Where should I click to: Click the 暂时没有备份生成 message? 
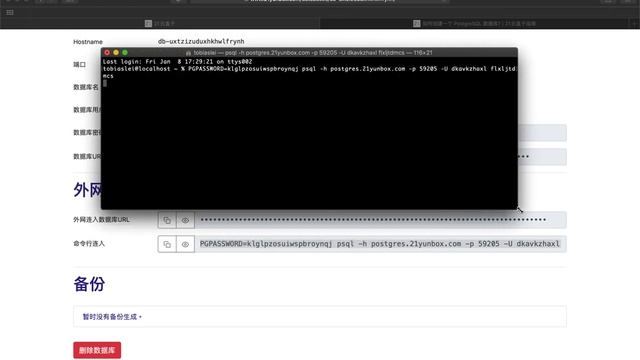click(112, 317)
